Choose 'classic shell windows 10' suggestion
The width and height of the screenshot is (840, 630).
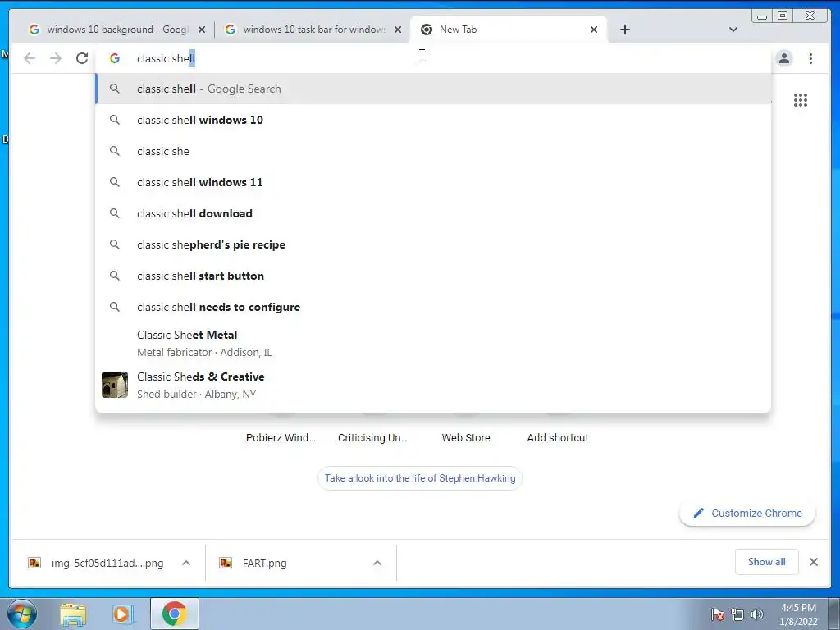point(433,120)
